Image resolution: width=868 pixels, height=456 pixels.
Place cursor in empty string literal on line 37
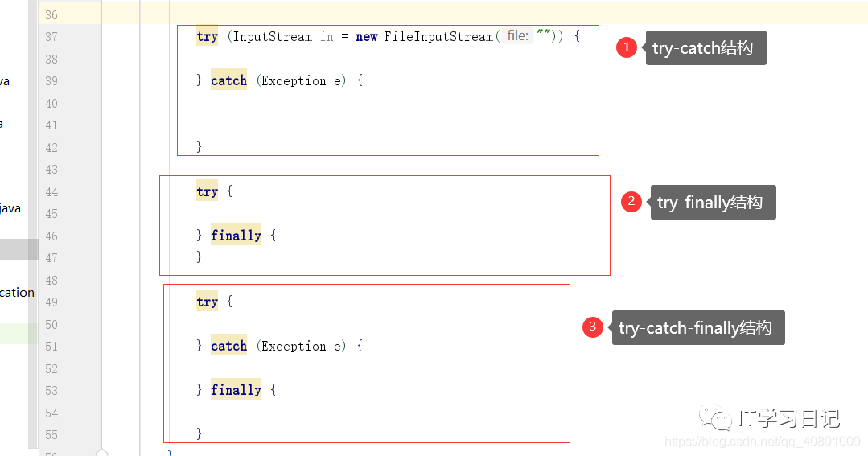point(543,35)
